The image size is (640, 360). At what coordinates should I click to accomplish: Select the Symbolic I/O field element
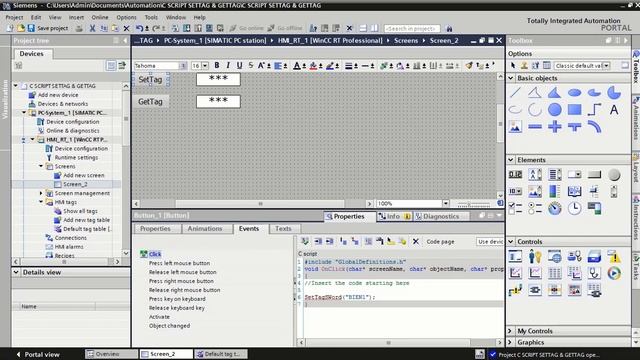click(x=515, y=191)
